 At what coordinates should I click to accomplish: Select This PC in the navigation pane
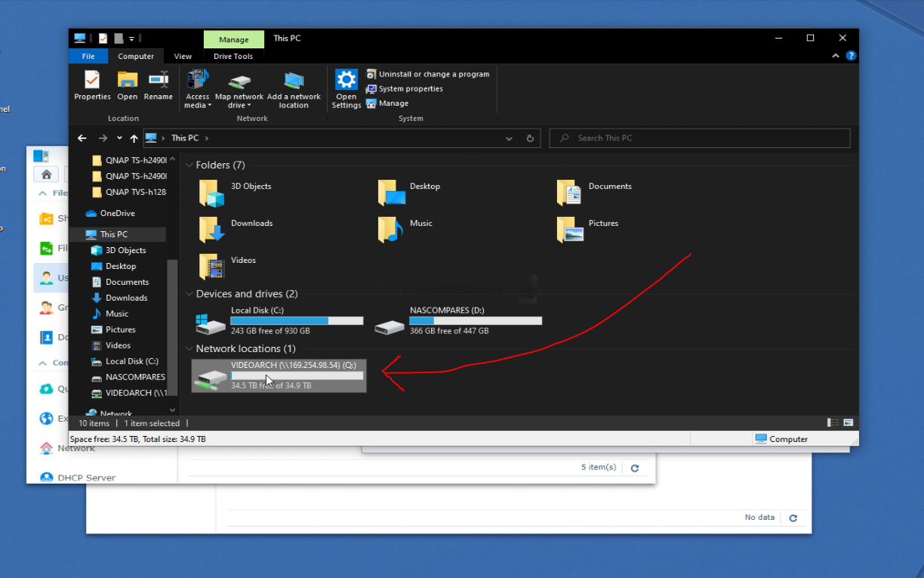pyautogui.click(x=114, y=234)
